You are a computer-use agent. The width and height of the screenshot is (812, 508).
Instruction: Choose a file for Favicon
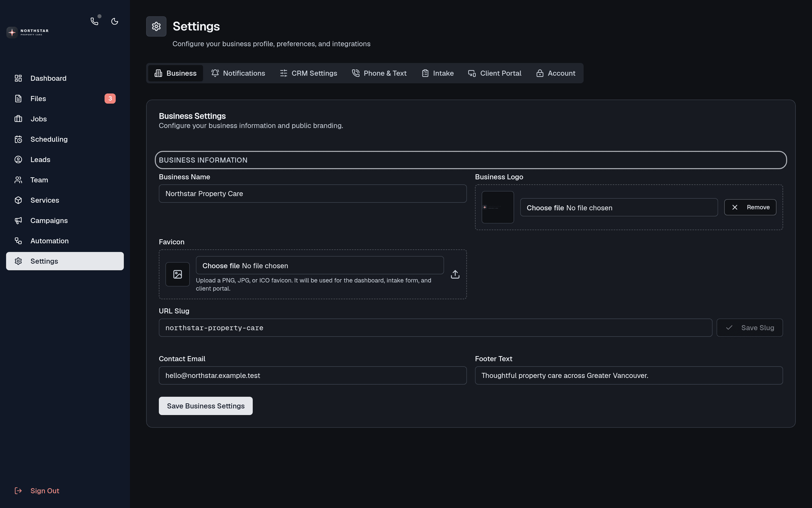(x=320, y=265)
